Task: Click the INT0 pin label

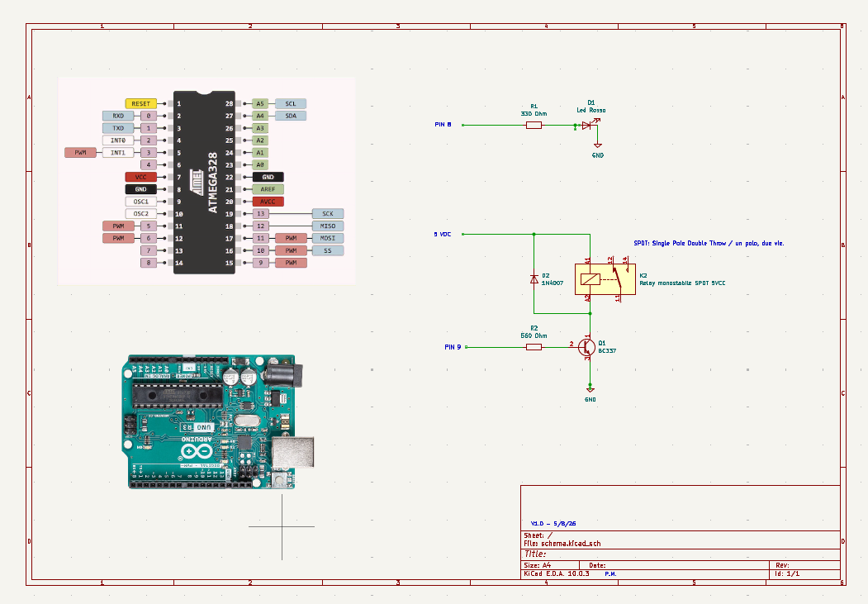Action: tap(118, 140)
